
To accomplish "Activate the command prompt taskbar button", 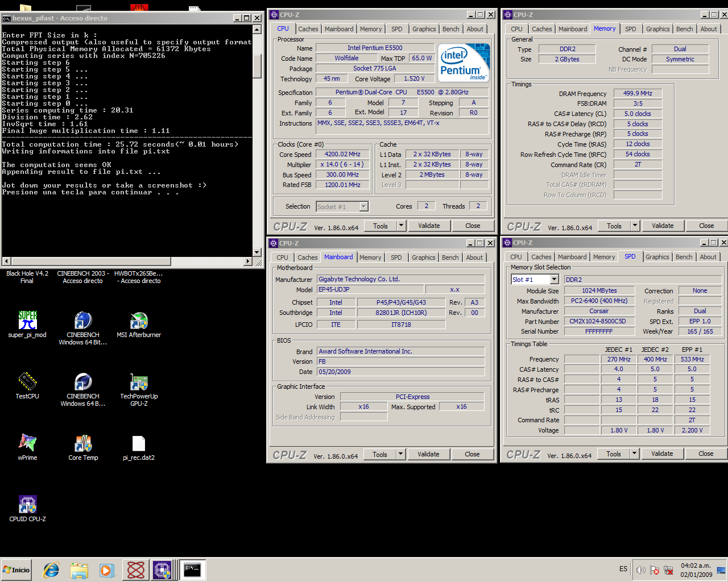I will [x=192, y=569].
